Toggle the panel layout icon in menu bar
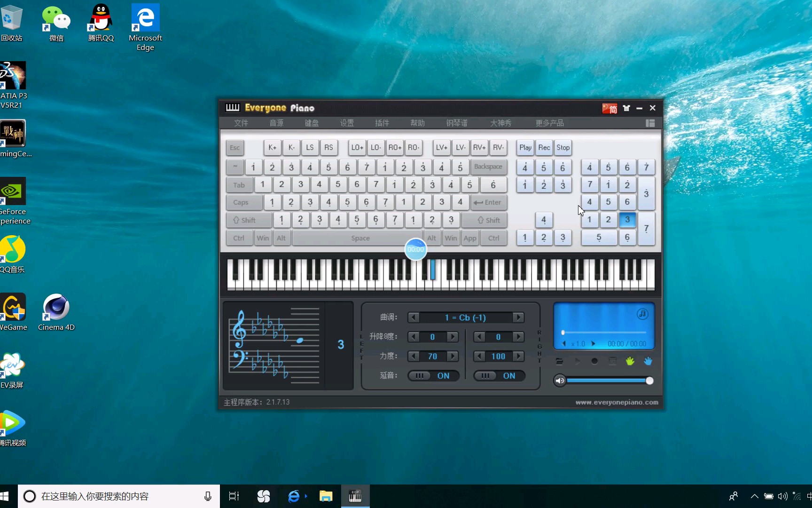This screenshot has width=812, height=508. pos(650,123)
